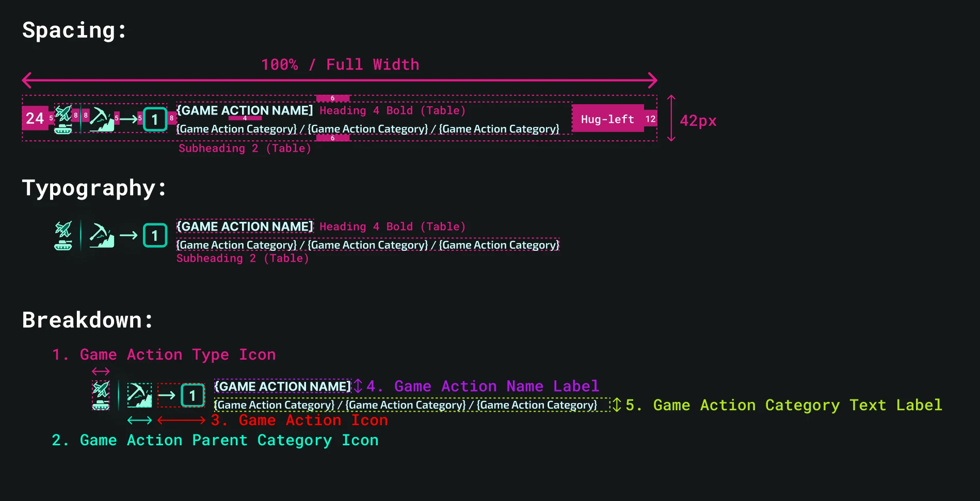Click the rocket-and-tank icon in the Typography row
The image size is (980, 501).
pos(63,236)
